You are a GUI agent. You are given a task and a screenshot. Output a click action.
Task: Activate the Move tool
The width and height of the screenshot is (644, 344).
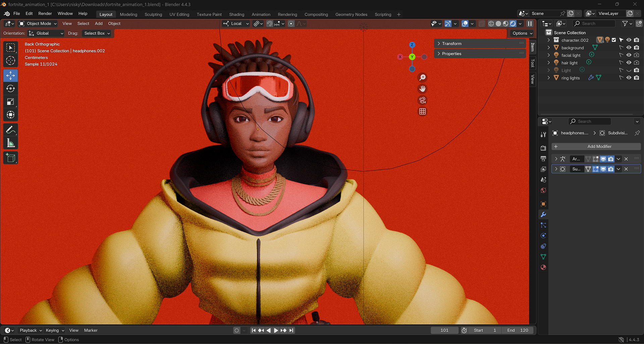point(11,75)
